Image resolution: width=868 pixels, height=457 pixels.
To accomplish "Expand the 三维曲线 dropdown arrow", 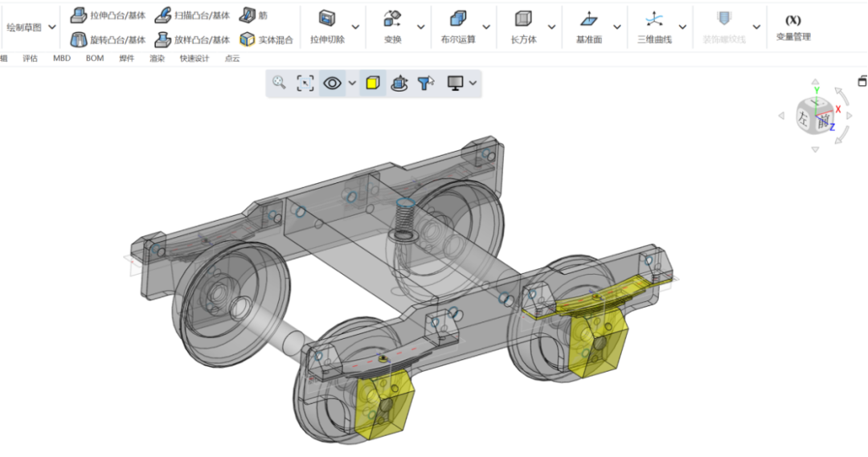I will point(682,27).
